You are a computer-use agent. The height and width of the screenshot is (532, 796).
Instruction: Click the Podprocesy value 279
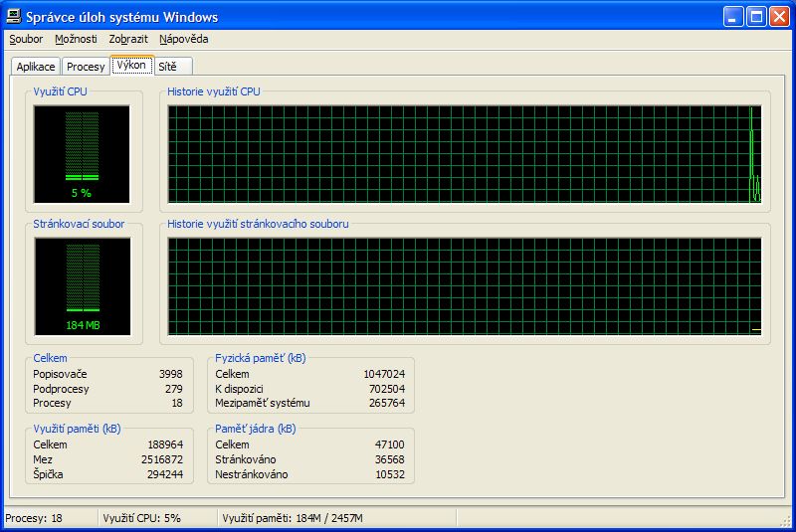click(x=173, y=389)
